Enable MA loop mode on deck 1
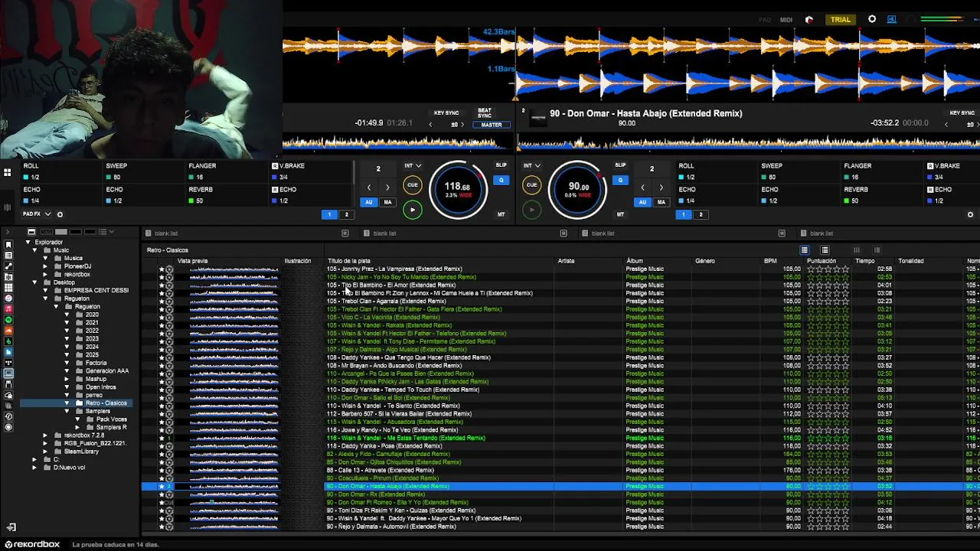The width and height of the screenshot is (980, 551). pos(387,202)
